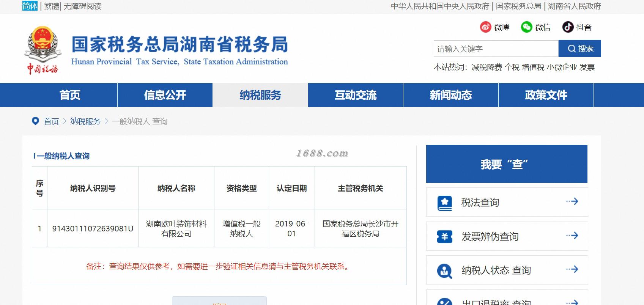Click cell 国家税务总局长沙市开福区税务局
This screenshot has height=305, width=644.
pos(361,228)
